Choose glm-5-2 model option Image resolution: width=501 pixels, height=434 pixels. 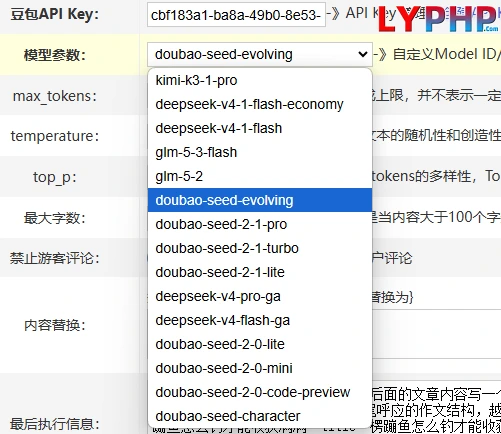click(x=260, y=176)
